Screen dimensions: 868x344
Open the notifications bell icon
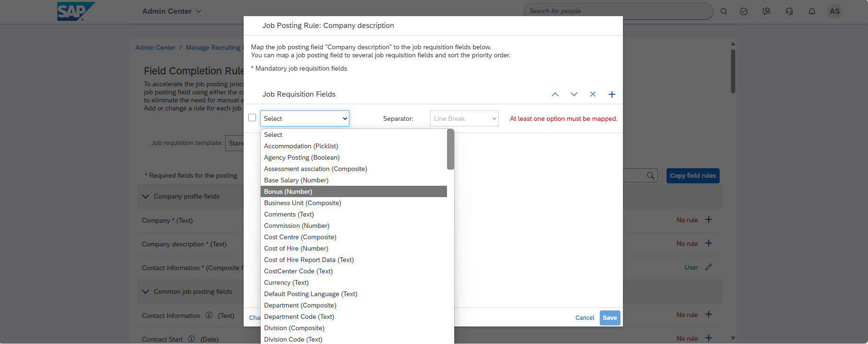pos(812,11)
